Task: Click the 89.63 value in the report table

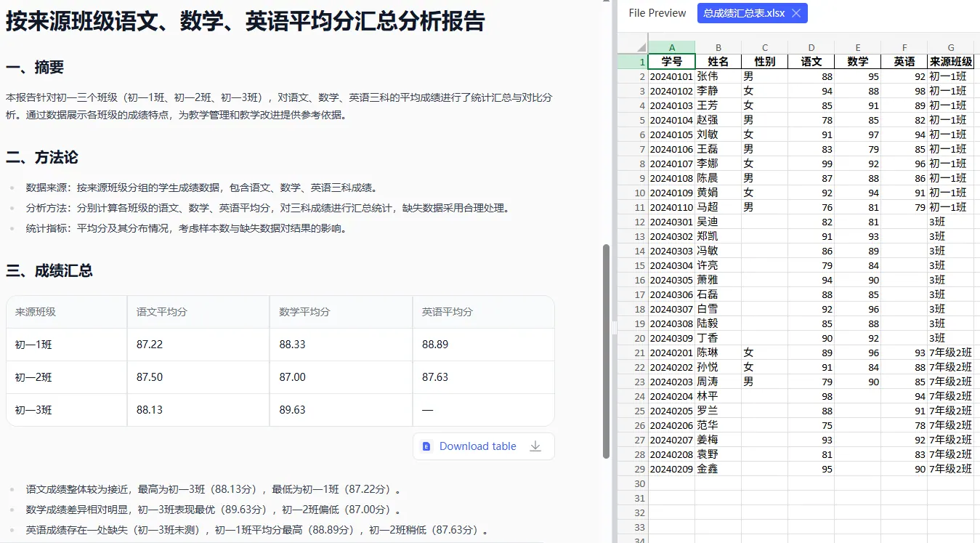Action: pos(293,410)
